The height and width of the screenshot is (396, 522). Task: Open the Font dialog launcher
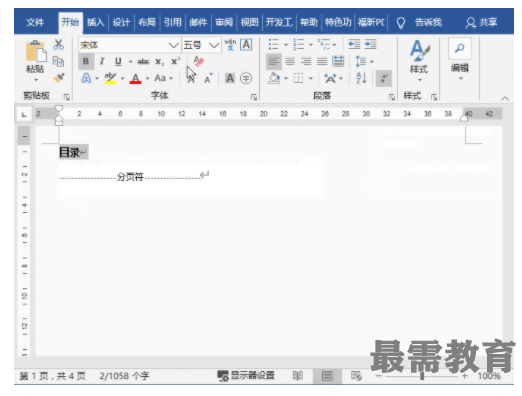[254, 97]
